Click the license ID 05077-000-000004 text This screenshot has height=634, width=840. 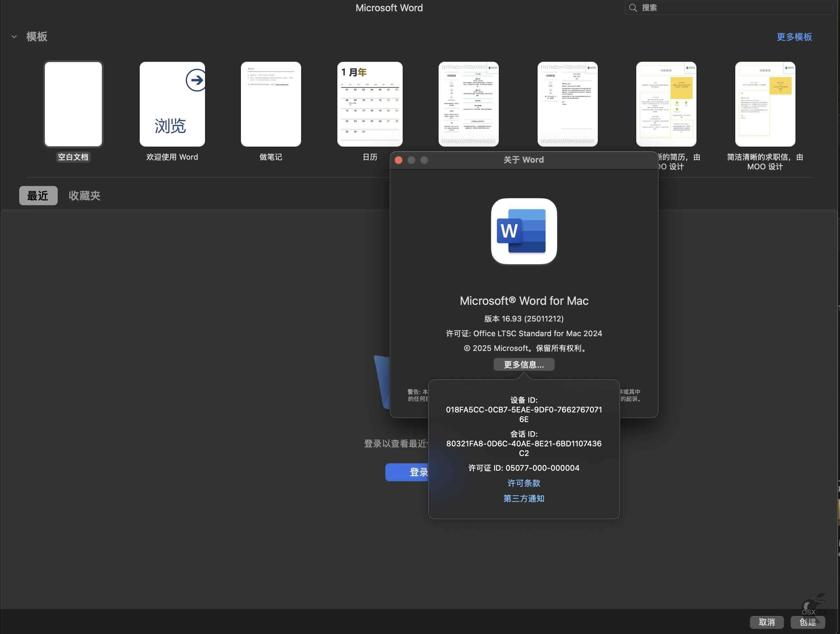tap(524, 468)
